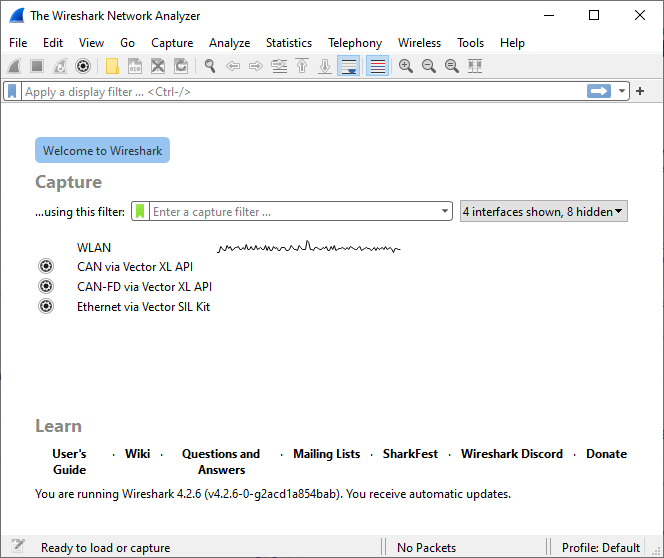Click No Packets status bar text

(x=426, y=547)
